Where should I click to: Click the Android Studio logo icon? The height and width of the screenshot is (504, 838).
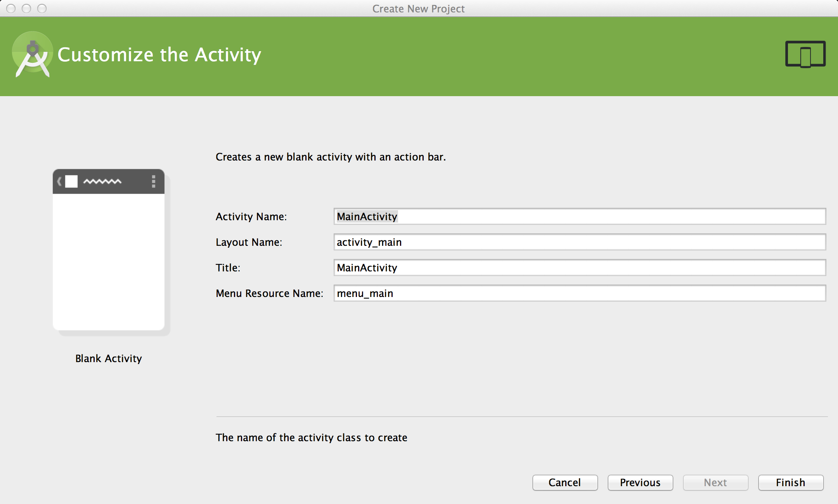pyautogui.click(x=33, y=55)
